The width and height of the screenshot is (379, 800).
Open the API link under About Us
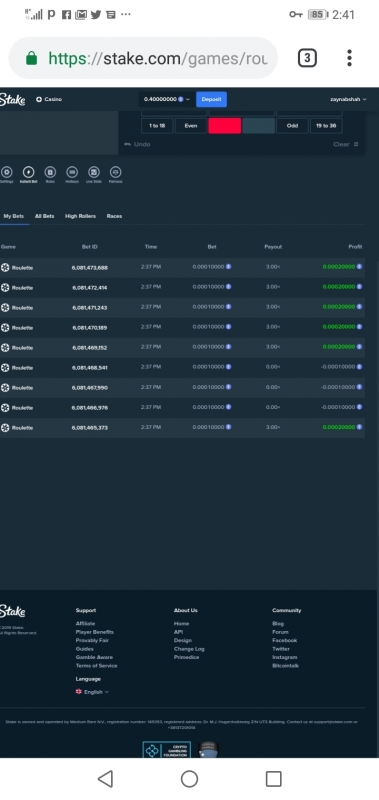pos(178,632)
